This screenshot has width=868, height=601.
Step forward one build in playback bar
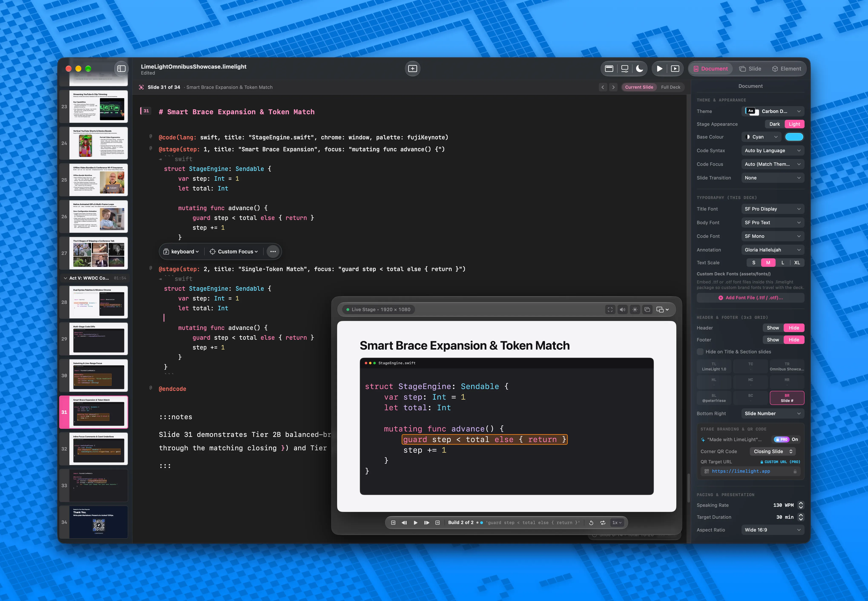[x=426, y=522]
